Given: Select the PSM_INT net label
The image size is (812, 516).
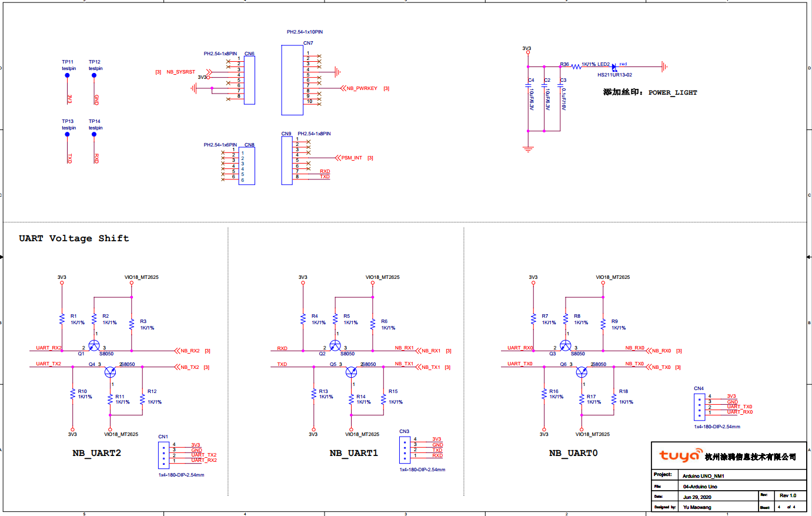Looking at the screenshot, I should (352, 158).
